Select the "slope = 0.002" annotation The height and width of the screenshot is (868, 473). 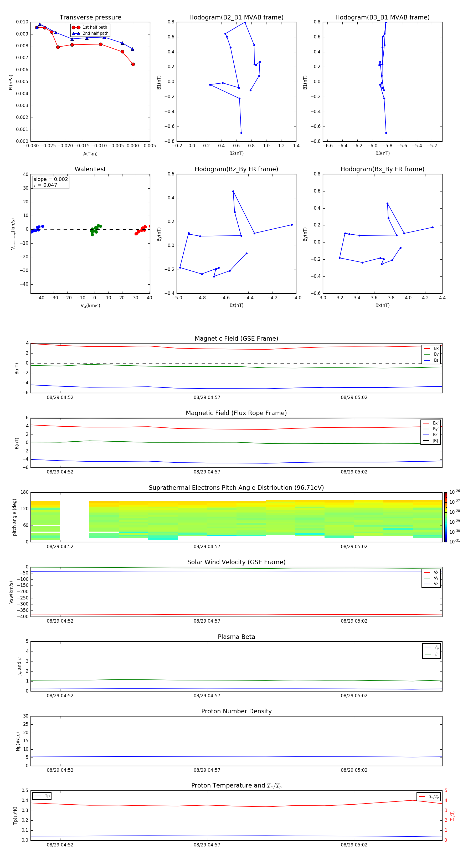pos(50,179)
